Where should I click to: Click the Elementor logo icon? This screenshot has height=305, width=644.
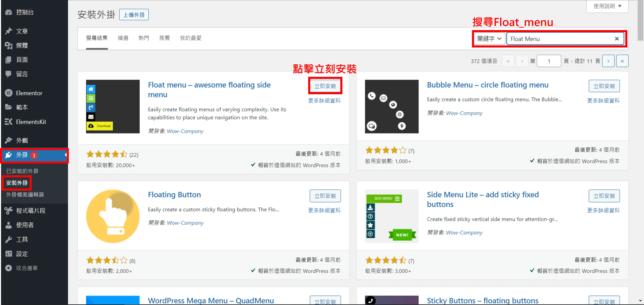(9, 93)
